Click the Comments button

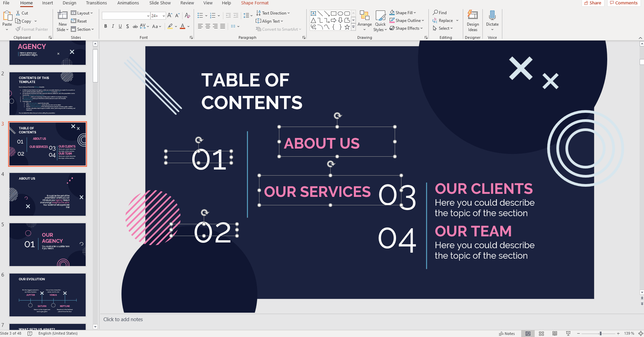click(x=623, y=3)
